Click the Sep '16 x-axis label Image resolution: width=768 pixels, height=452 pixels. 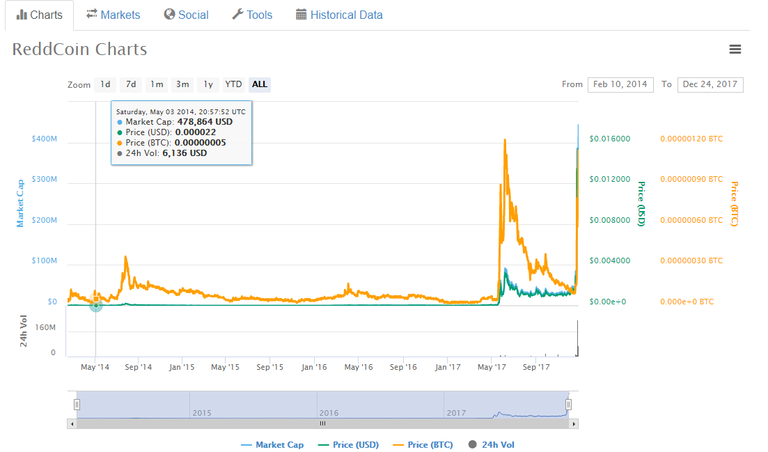point(403,367)
